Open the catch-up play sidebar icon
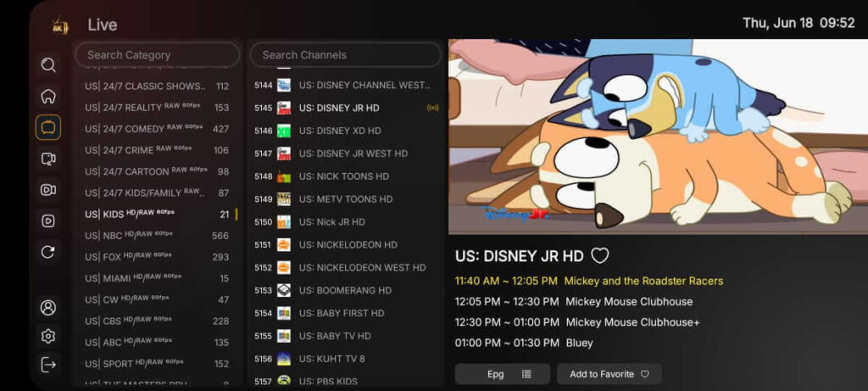This screenshot has height=391, width=868. point(48,221)
